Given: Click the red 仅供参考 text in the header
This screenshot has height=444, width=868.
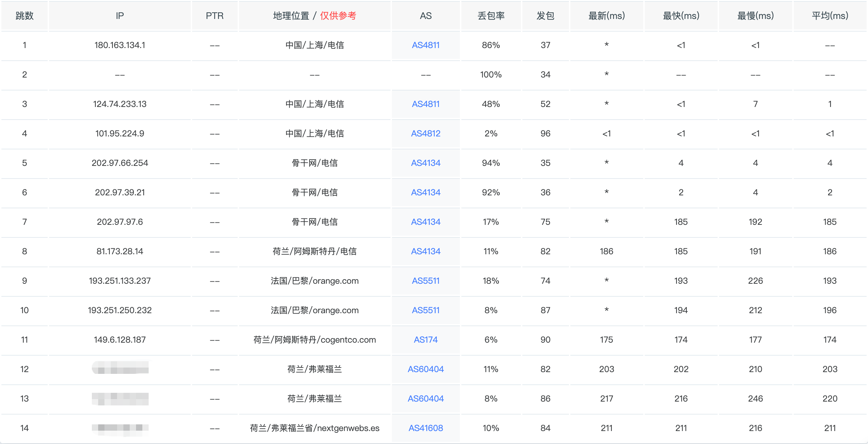Looking at the screenshot, I should (x=338, y=16).
